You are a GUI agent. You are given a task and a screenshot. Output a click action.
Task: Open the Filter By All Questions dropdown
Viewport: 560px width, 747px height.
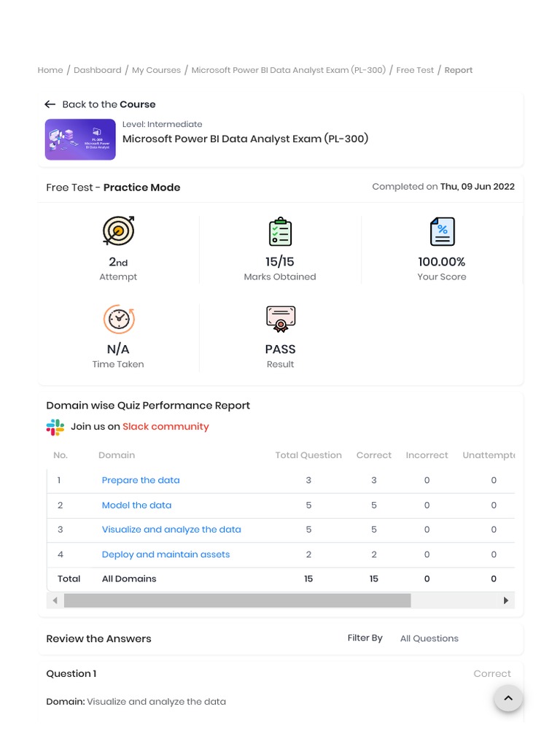(x=429, y=638)
